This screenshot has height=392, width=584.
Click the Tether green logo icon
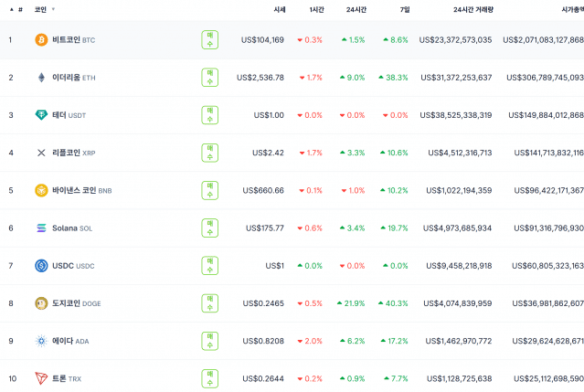click(x=41, y=115)
